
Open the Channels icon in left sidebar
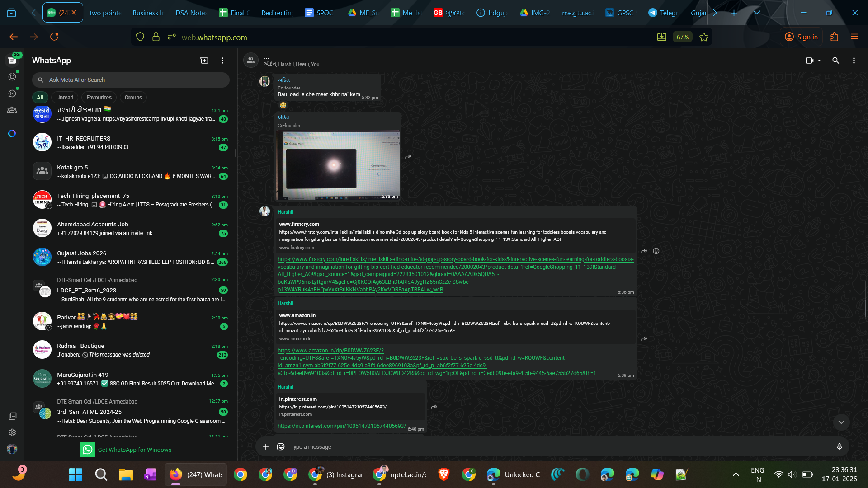click(12, 94)
